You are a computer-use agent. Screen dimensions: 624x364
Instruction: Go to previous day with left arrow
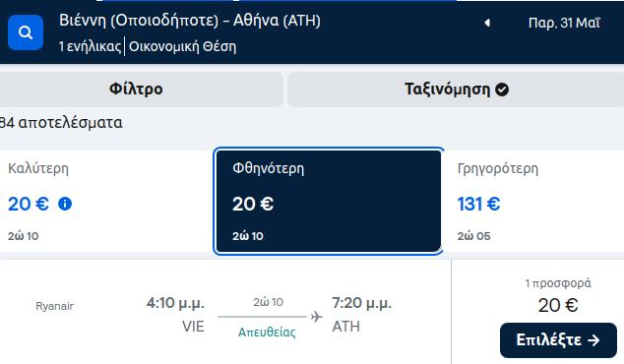tap(487, 23)
